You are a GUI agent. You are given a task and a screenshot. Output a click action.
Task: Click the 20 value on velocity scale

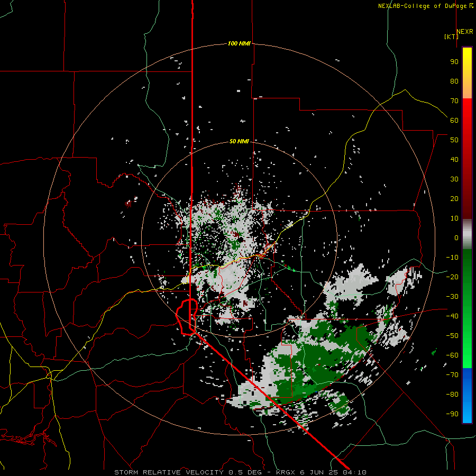(454, 199)
